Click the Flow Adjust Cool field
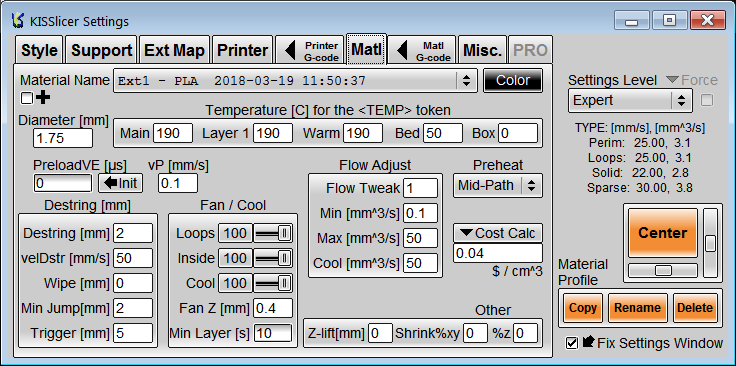 [x=420, y=263]
